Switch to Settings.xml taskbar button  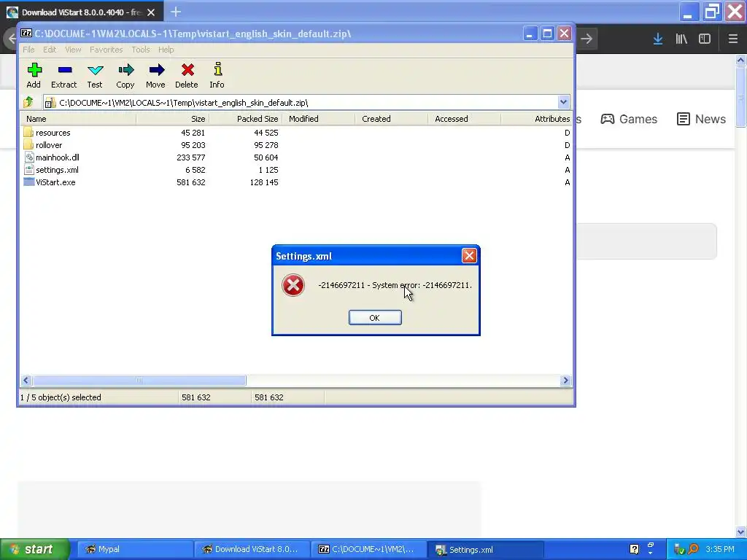click(485, 549)
